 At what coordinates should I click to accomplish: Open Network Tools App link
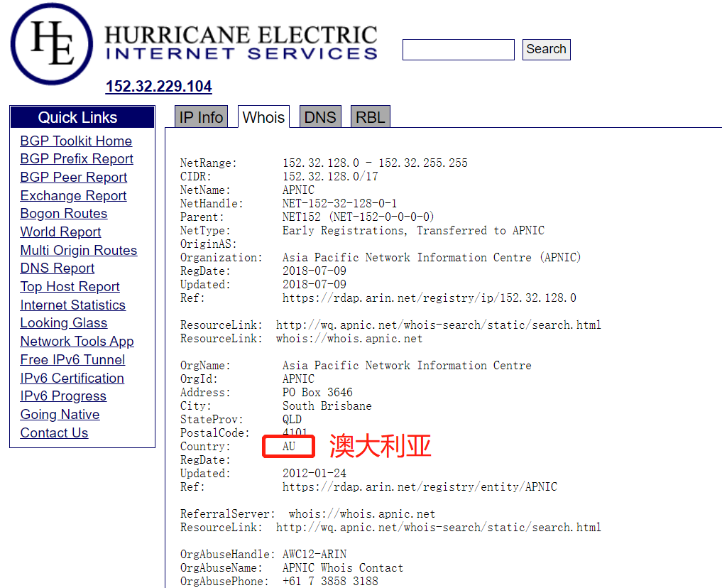tap(77, 341)
